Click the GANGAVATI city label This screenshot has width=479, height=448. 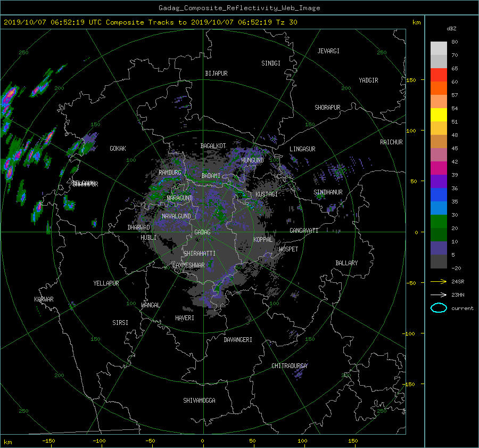pos(304,231)
